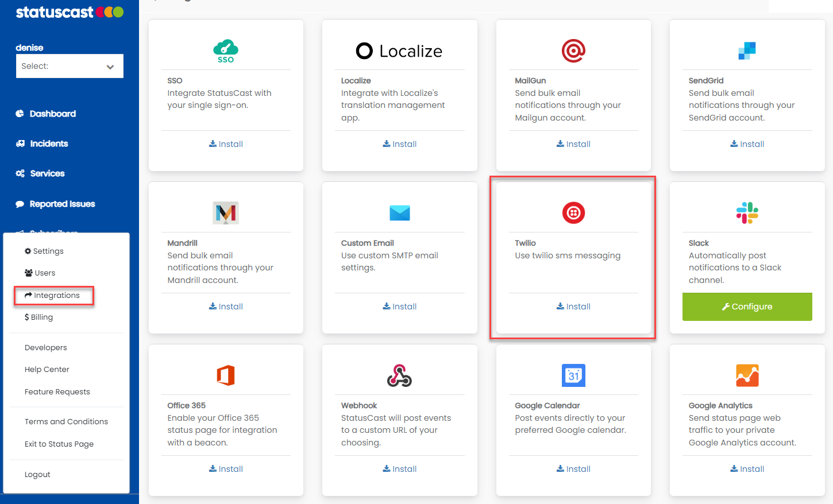
Task: Select Integrations in the popup menu
Action: pyautogui.click(x=52, y=295)
